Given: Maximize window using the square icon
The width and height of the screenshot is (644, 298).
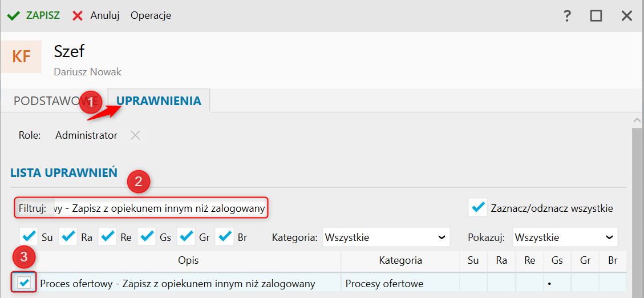Looking at the screenshot, I should [x=596, y=15].
